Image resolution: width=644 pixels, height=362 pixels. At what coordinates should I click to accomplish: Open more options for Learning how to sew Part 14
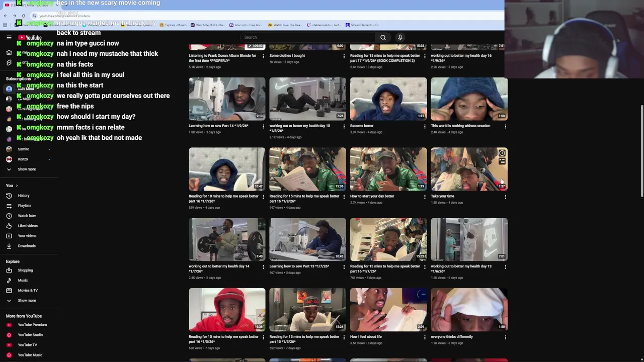coord(263,127)
